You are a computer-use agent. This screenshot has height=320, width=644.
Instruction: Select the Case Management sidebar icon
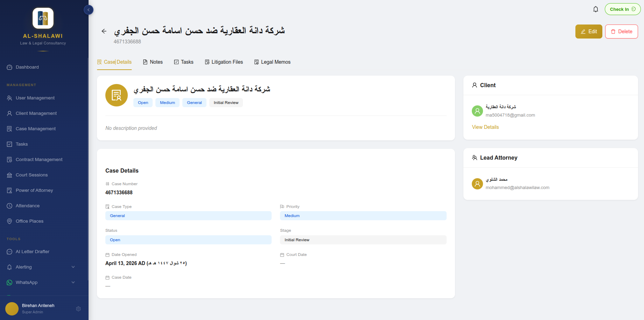pos(9,128)
